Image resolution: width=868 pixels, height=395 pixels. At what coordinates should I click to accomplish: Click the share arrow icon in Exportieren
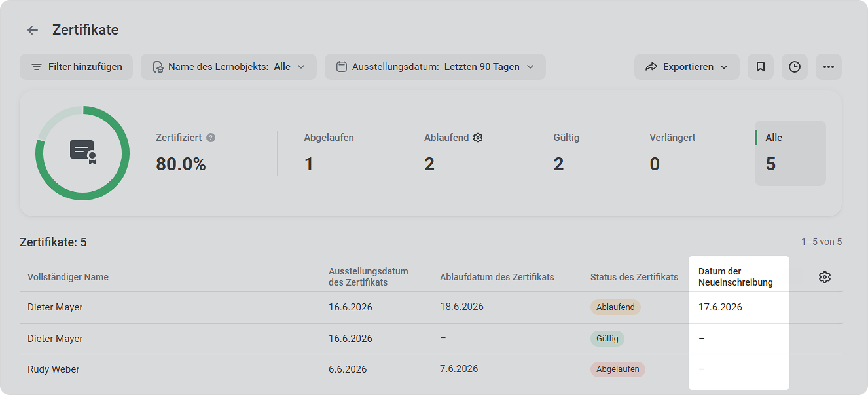point(651,67)
